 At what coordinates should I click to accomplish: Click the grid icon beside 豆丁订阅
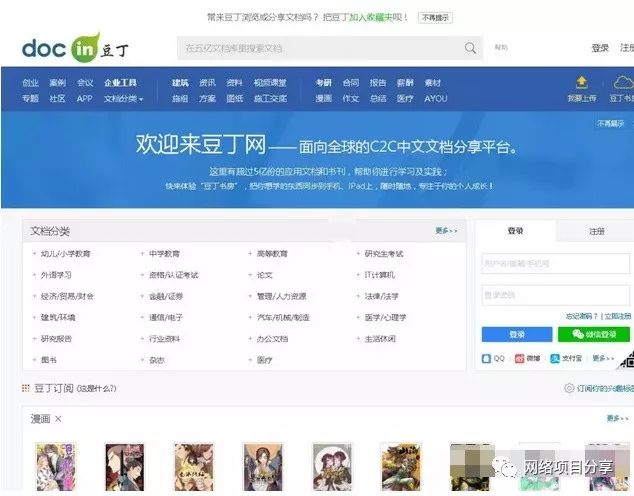click(x=25, y=388)
